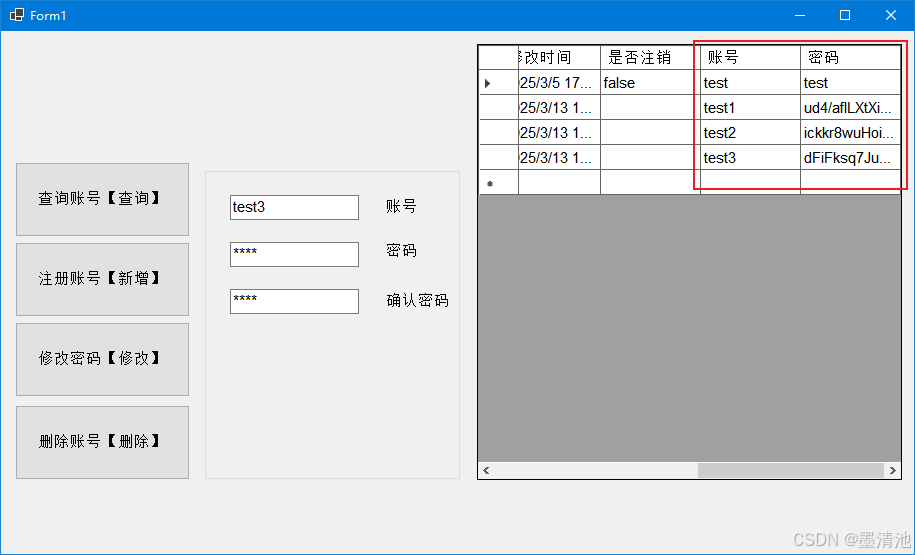Screen dimensions: 915x555
Task: Focus the 确认密码 password input field
Action: pyautogui.click(x=294, y=301)
